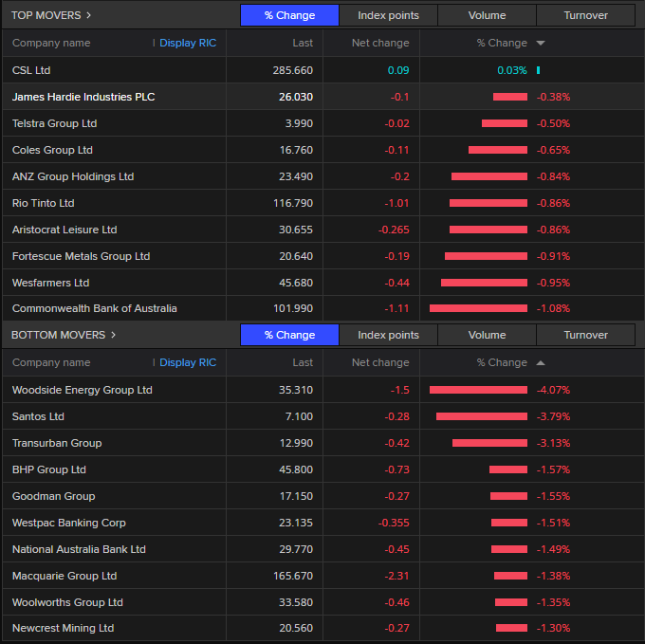Click Macquarie Group last price 165.670
Screen dimensions: 645x644
click(293, 576)
